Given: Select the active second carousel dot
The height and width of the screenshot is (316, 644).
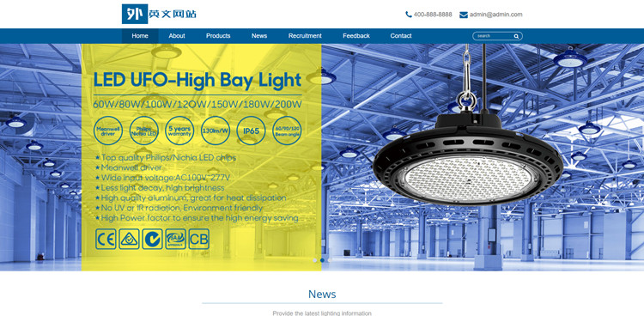Looking at the screenshot, I should coord(322,260).
